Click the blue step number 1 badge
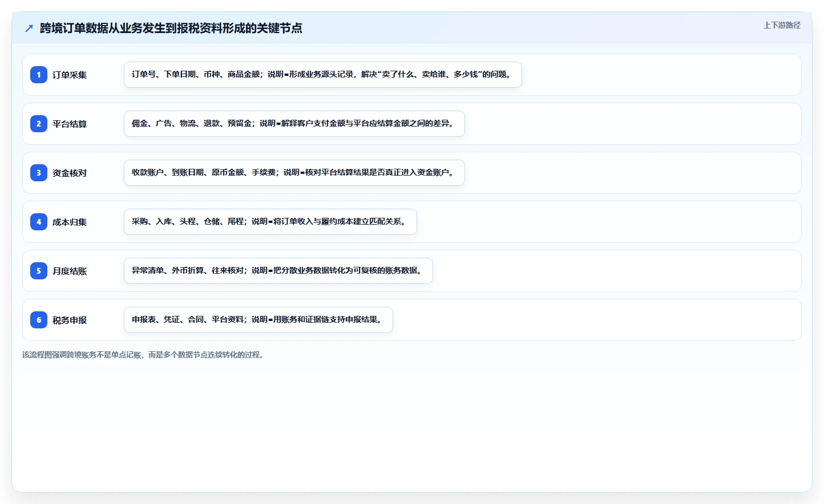 39,75
